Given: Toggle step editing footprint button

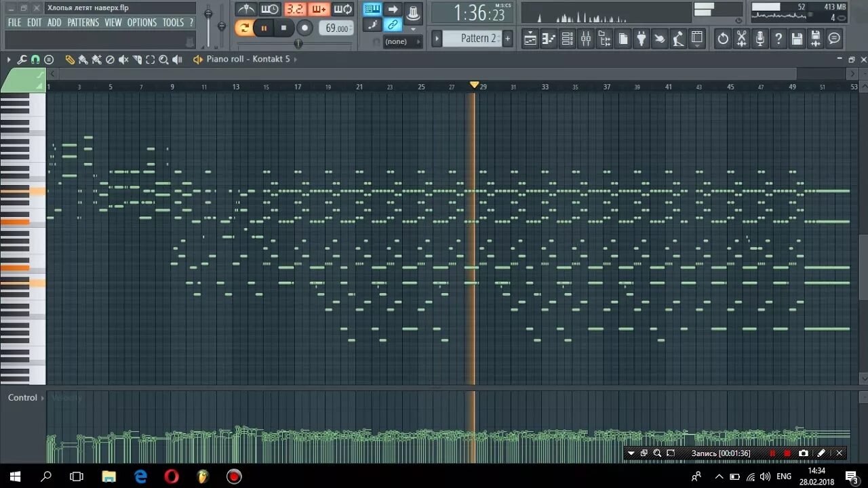Looking at the screenshot, I should point(372,25).
